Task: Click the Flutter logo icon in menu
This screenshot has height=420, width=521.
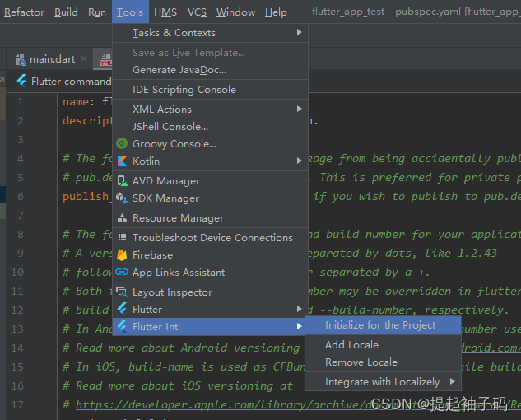Action: coord(123,310)
